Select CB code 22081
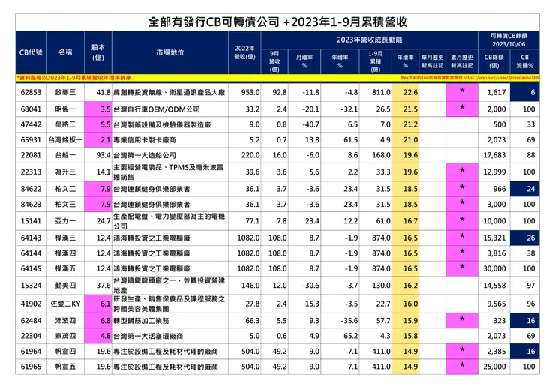 pos(31,155)
